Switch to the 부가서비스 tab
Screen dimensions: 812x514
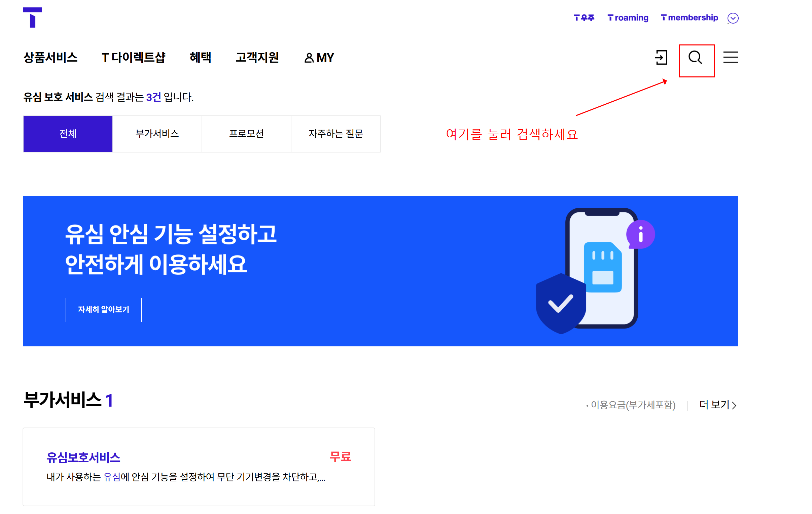click(157, 134)
